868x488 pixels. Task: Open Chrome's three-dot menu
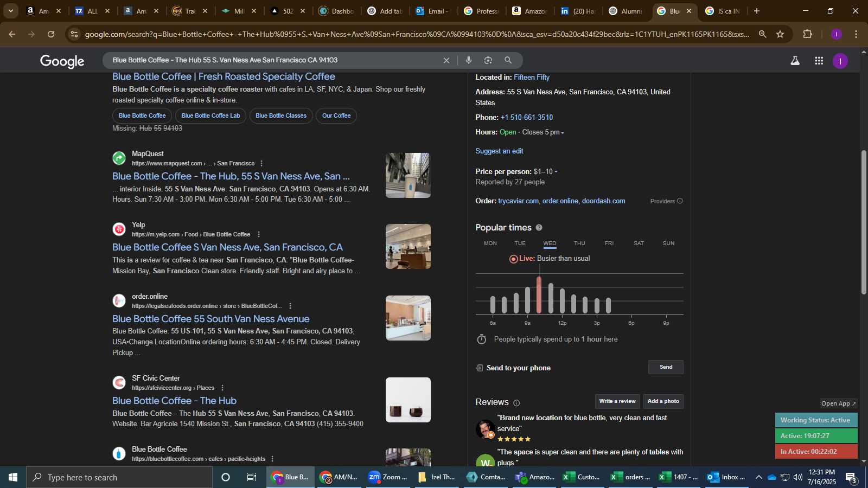tap(856, 34)
